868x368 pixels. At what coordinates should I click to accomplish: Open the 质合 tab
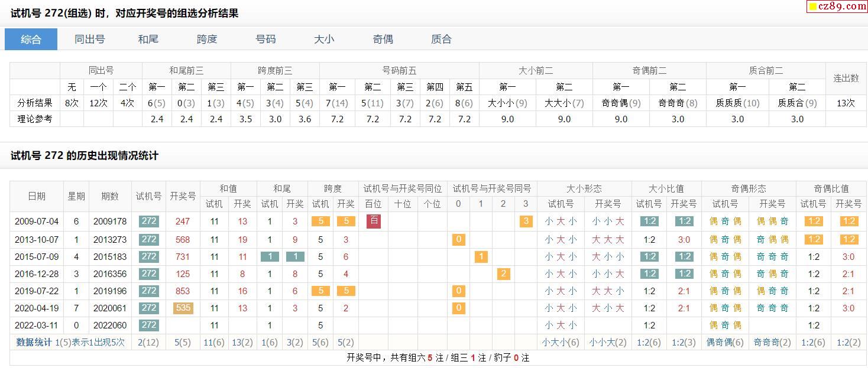tap(441, 40)
